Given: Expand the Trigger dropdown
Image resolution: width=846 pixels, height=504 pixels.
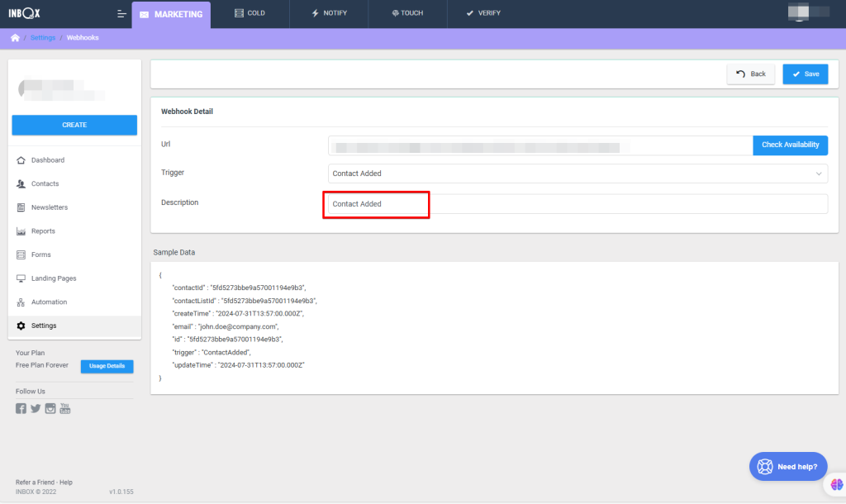Looking at the screenshot, I should pyautogui.click(x=577, y=174).
